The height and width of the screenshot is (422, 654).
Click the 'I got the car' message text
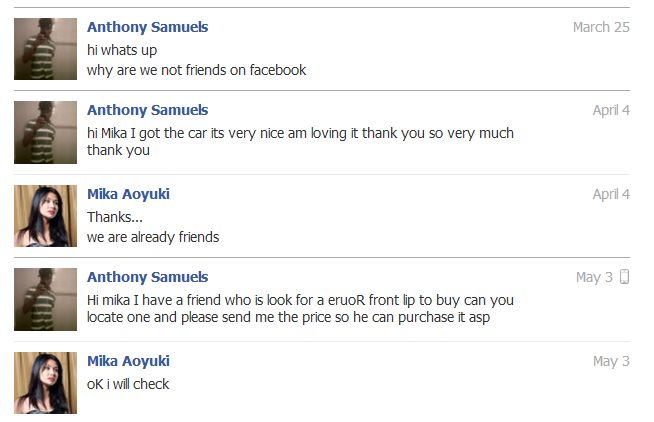(x=300, y=132)
